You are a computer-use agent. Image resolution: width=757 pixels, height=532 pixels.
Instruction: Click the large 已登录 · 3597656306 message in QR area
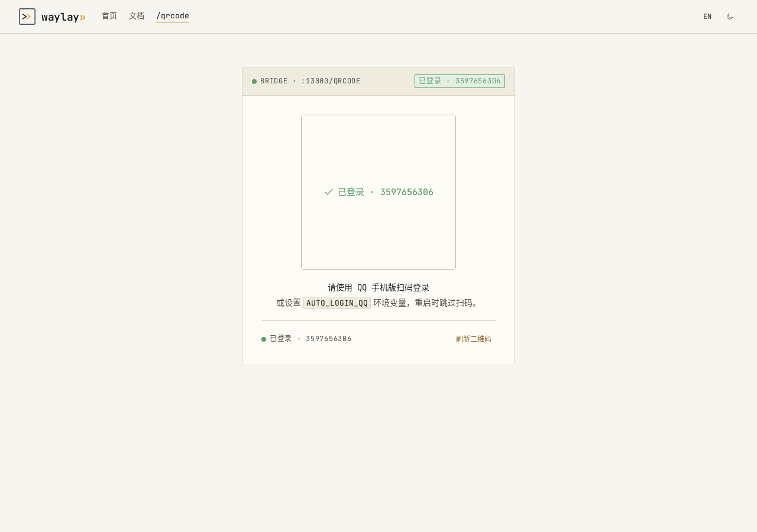click(x=385, y=192)
